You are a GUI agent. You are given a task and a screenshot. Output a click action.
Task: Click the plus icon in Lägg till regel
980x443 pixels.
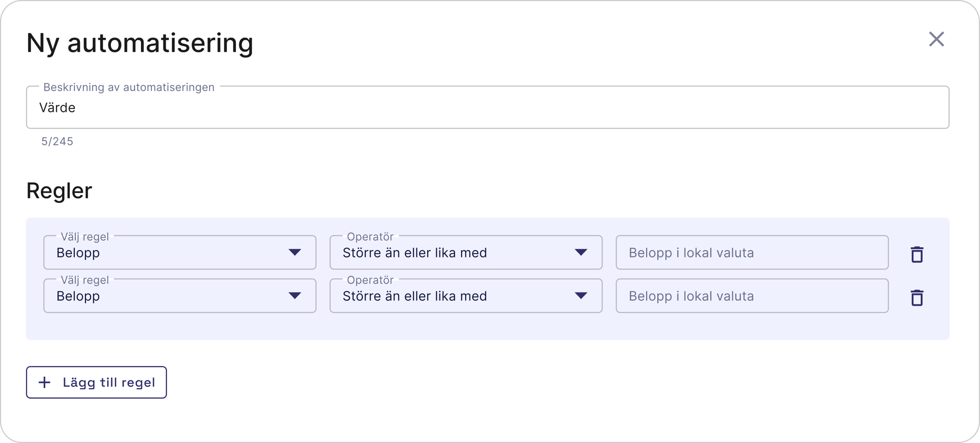point(45,382)
